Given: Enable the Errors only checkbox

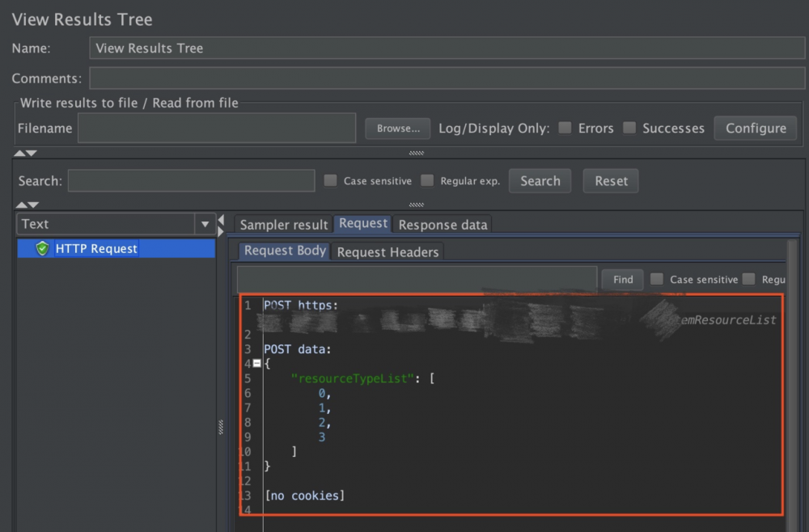Looking at the screenshot, I should click(x=565, y=128).
